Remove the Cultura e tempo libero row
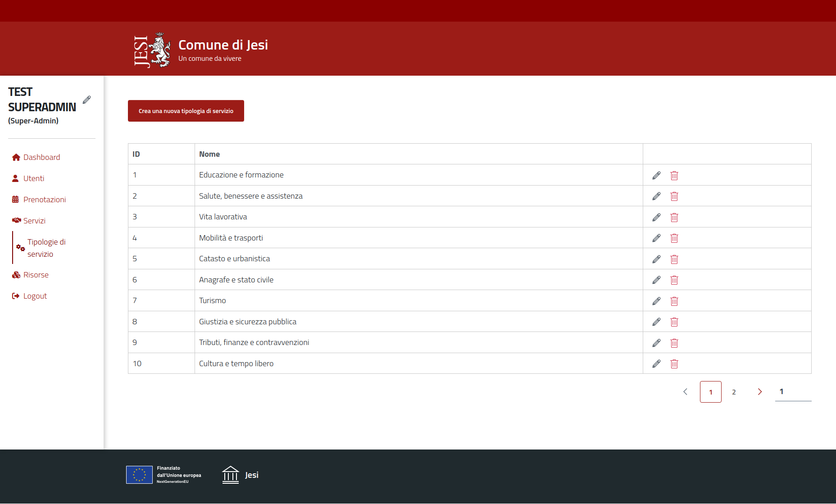836x504 pixels. (x=674, y=364)
